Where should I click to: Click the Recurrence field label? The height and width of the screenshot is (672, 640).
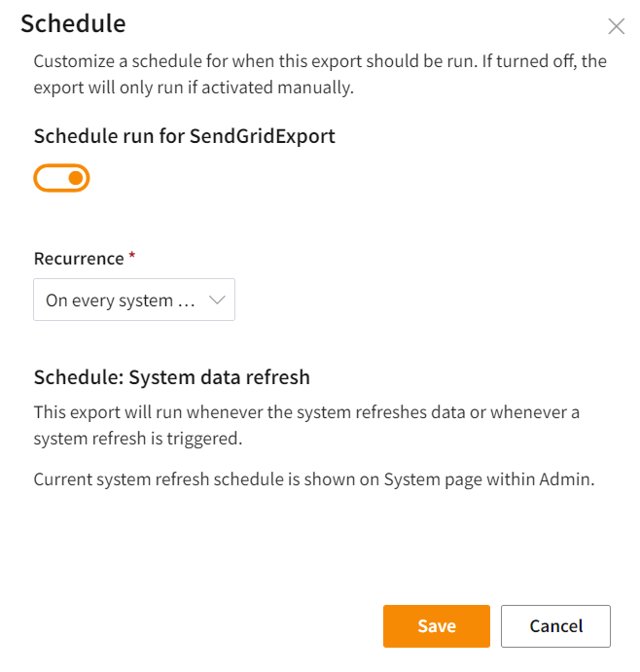tap(79, 259)
